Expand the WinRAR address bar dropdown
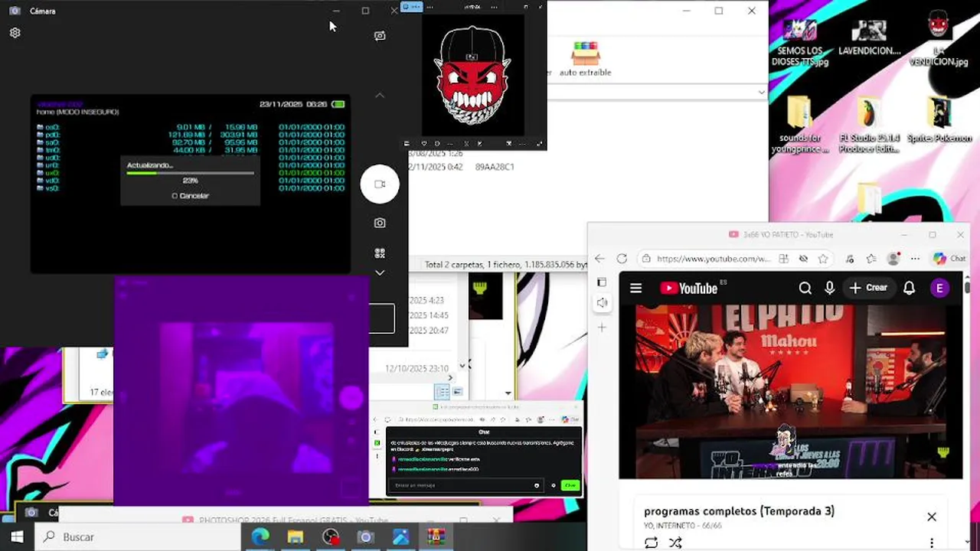Screen dimensions: 980x551 point(761,92)
